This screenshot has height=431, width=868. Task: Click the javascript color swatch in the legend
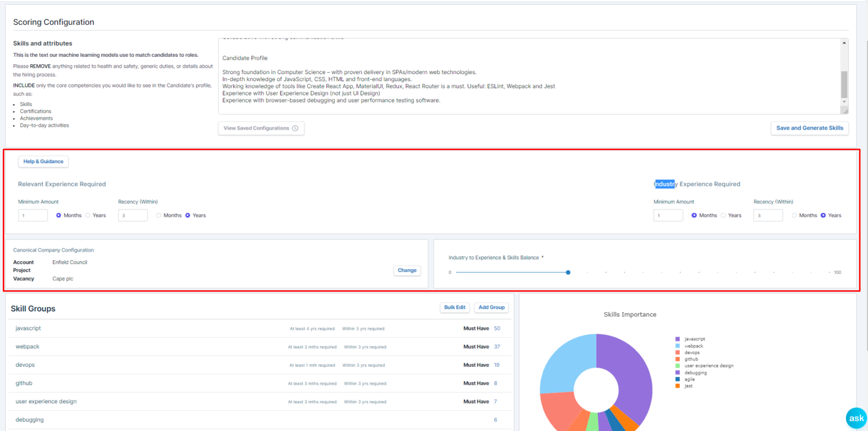679,338
